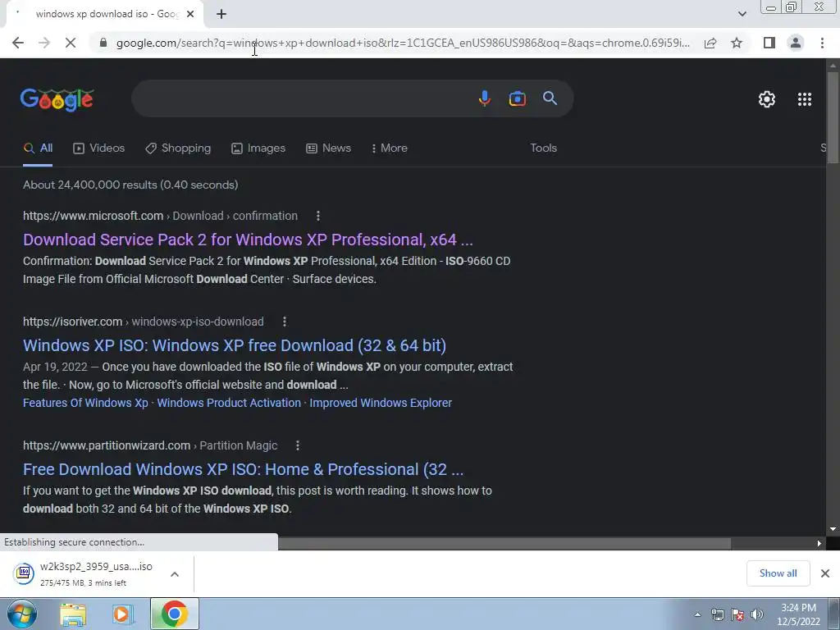Close the windows xp download iso tab
The height and width of the screenshot is (630, 840).
(190, 14)
